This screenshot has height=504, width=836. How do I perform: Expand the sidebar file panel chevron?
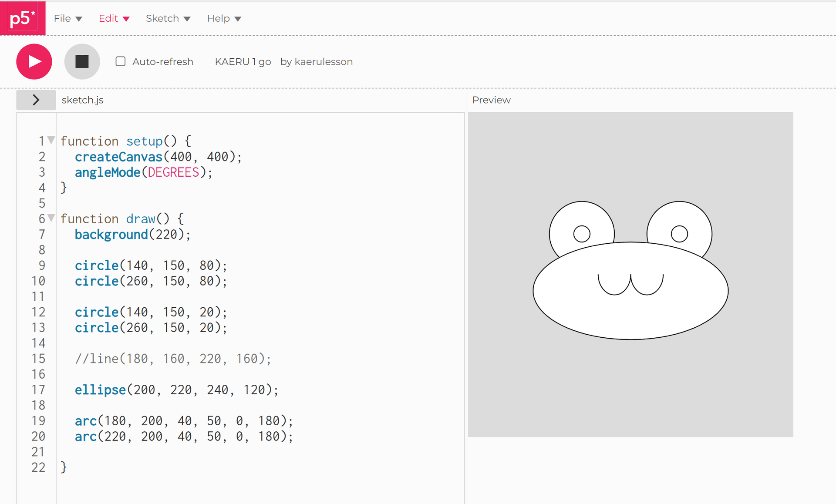[36, 100]
